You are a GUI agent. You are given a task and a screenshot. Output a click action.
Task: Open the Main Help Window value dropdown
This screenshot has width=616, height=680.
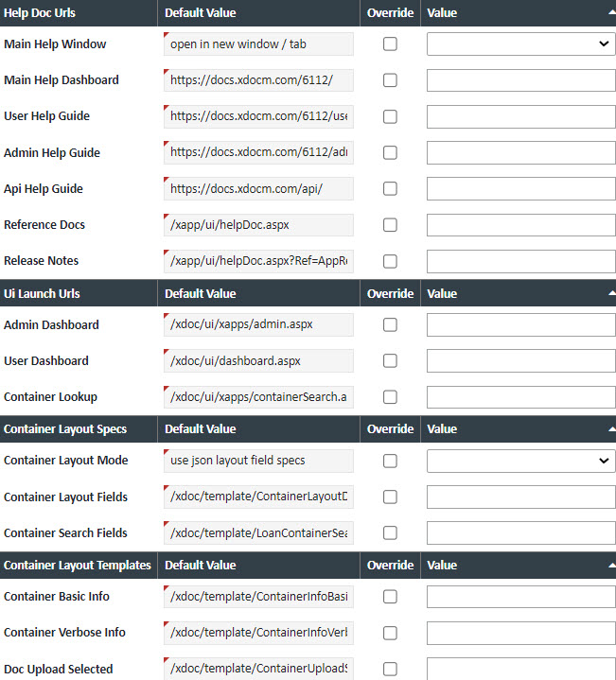coord(520,44)
